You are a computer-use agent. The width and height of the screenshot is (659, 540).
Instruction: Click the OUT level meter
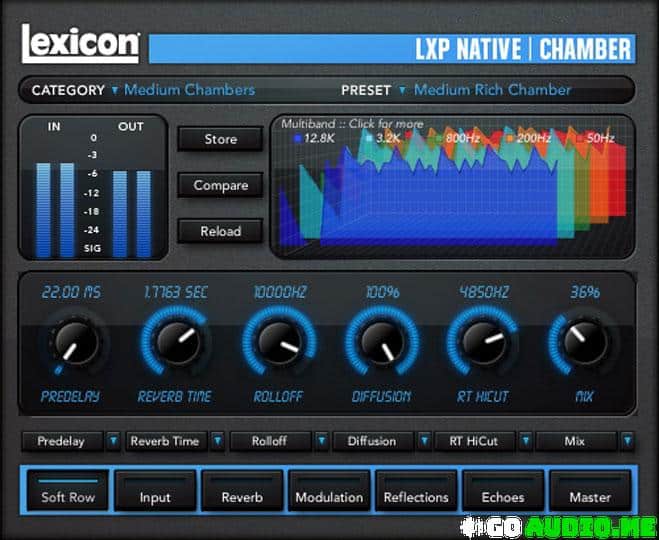[132, 213]
